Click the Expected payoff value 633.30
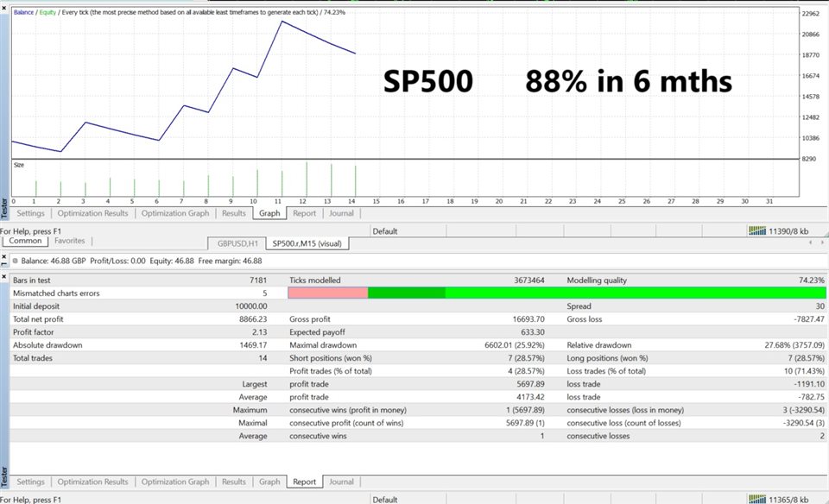Image resolution: width=829 pixels, height=504 pixels. [533, 331]
